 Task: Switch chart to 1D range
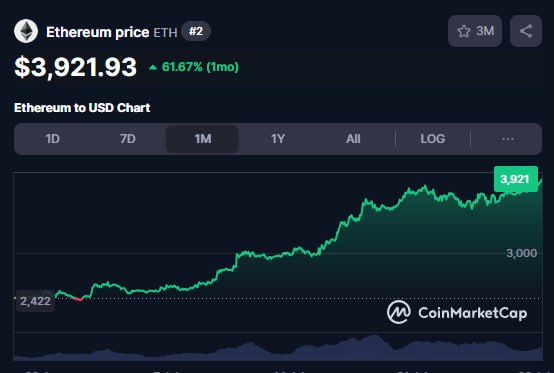[52, 139]
